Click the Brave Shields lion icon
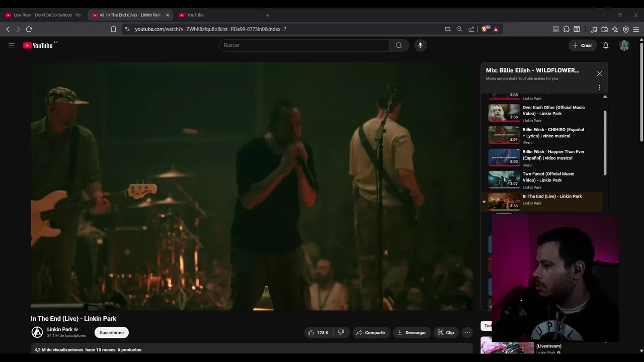This screenshot has width=644, height=362. tap(485, 29)
